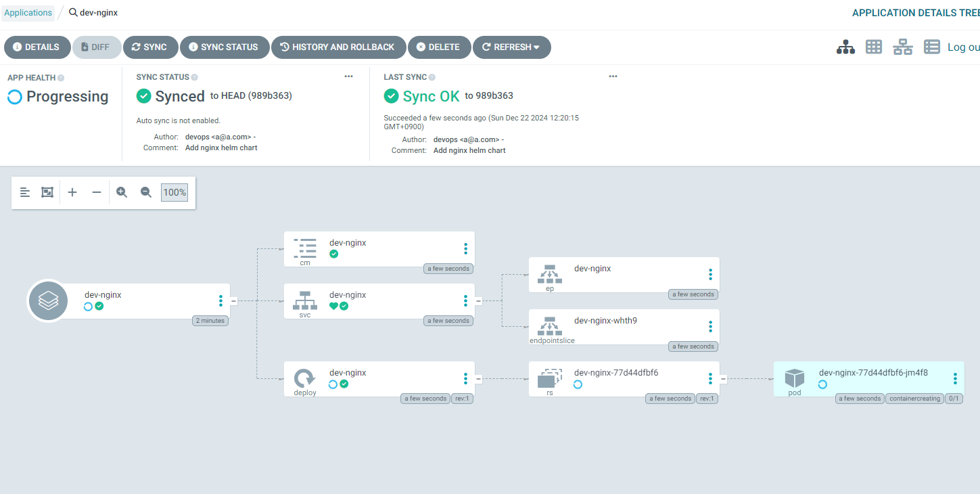Viewport: 980px width, 494px height.
Task: Click the DETAILS button
Action: [x=37, y=47]
